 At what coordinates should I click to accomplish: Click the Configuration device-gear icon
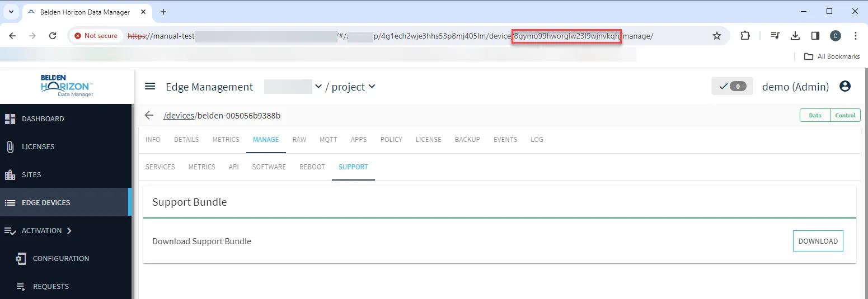(21, 258)
